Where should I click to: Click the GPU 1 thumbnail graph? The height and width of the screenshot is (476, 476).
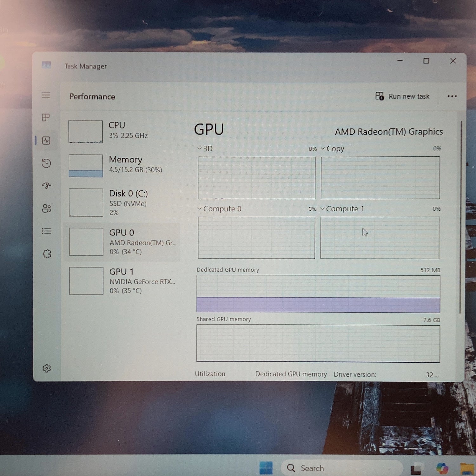pyautogui.click(x=86, y=281)
